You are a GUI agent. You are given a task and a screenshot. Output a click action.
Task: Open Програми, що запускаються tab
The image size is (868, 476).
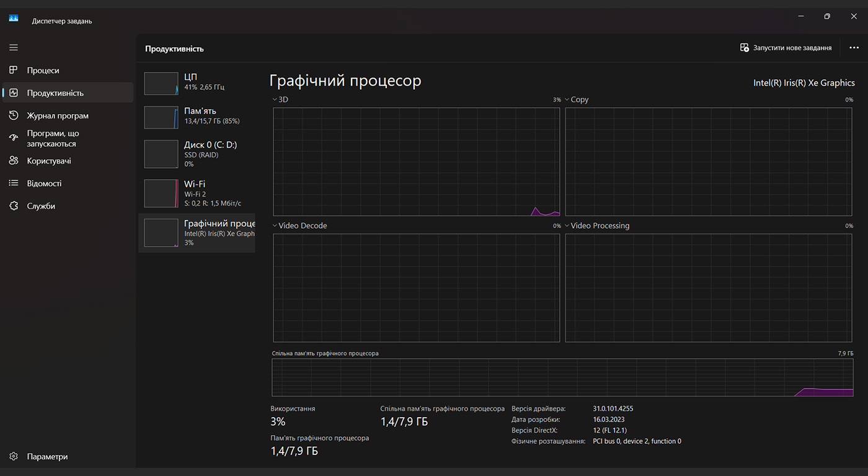point(68,138)
